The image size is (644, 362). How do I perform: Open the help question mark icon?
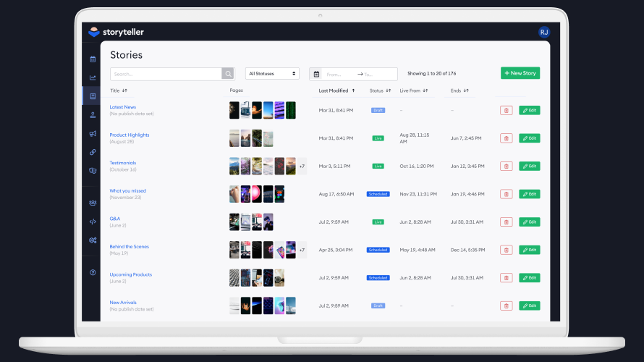pyautogui.click(x=93, y=272)
